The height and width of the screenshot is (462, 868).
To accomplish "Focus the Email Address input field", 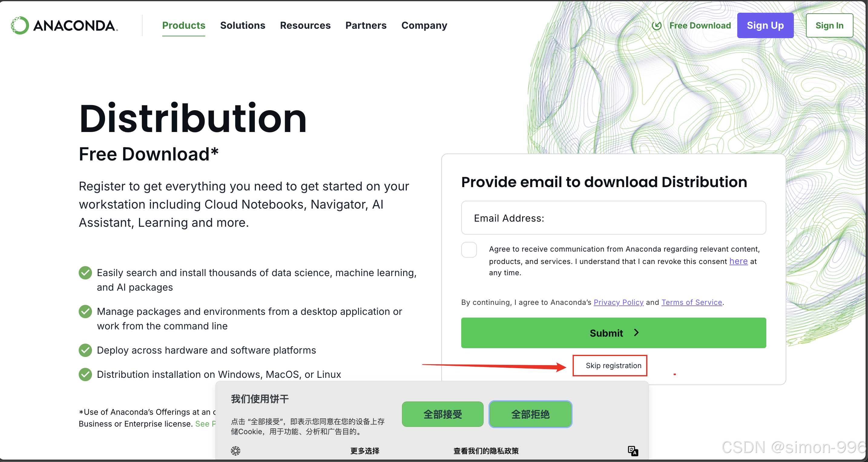I will [613, 218].
